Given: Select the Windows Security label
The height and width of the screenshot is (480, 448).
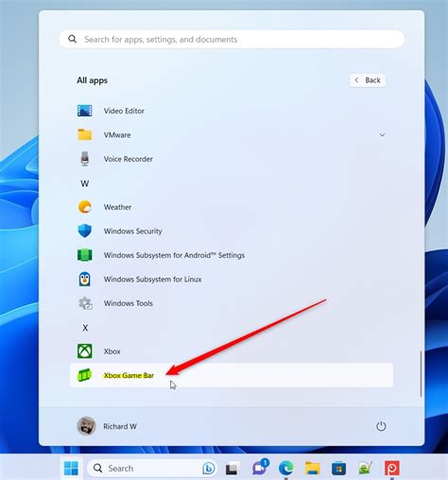Looking at the screenshot, I should (133, 231).
